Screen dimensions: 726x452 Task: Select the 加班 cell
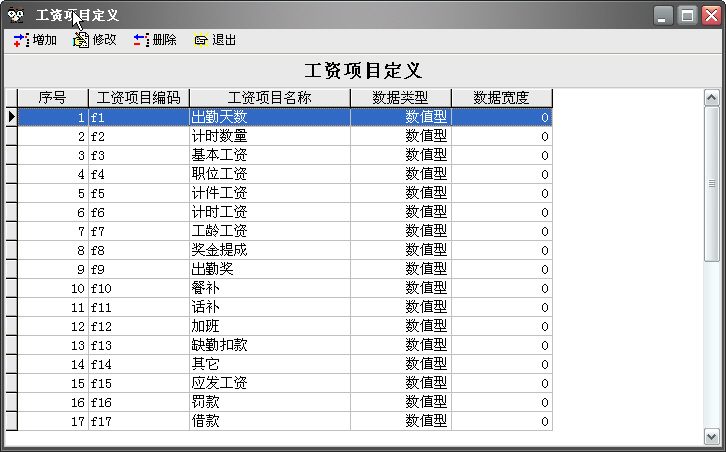pos(270,326)
